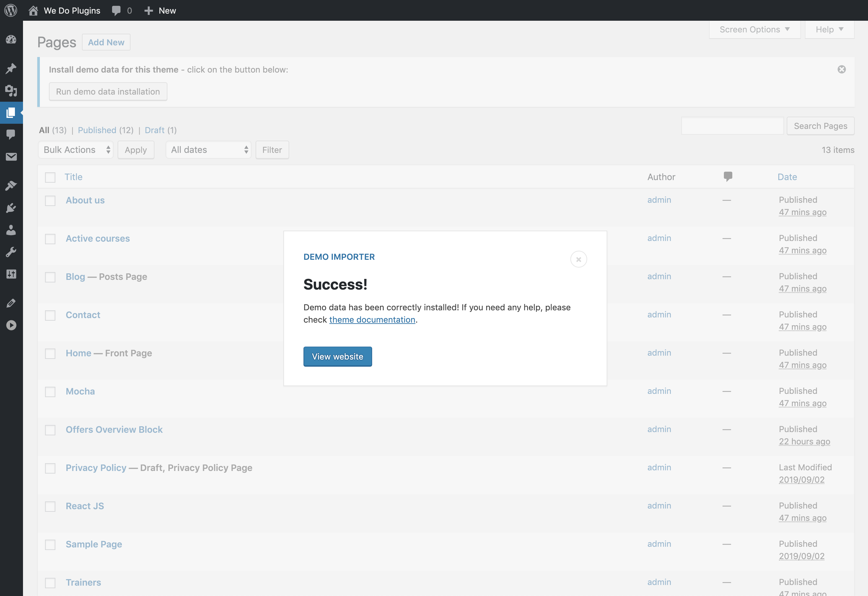Open the Offers Overview Block page

[x=114, y=430]
